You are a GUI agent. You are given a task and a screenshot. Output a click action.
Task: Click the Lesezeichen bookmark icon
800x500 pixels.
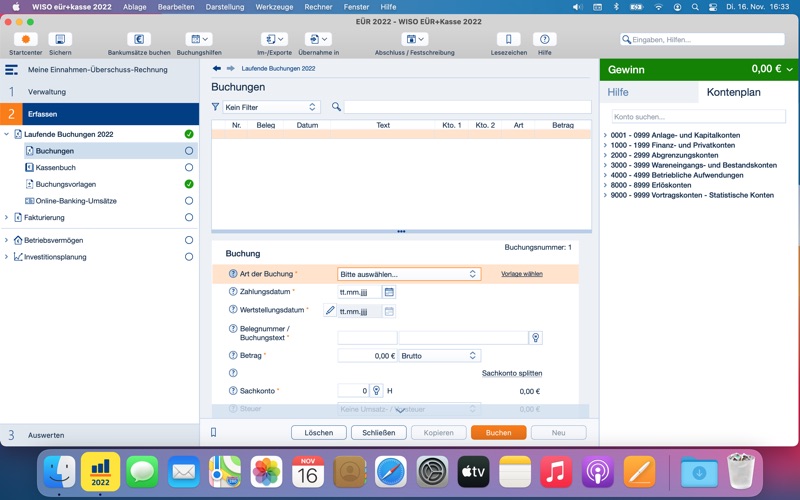(509, 39)
